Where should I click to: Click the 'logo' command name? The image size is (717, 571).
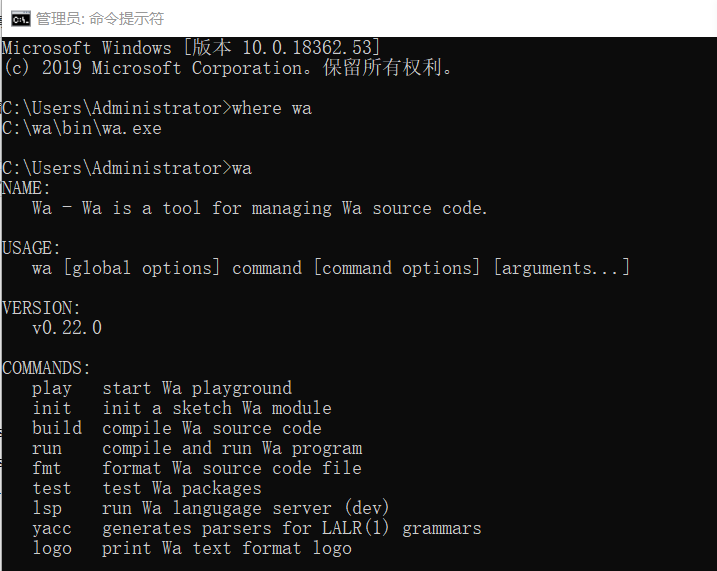pos(52,548)
